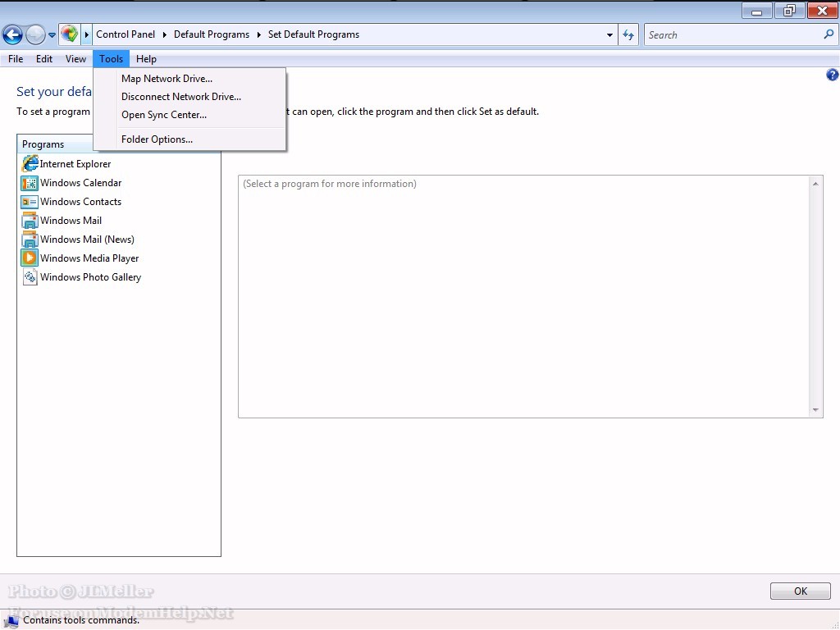Select the Windows Mail program name
The width and height of the screenshot is (840, 630).
[x=71, y=221]
